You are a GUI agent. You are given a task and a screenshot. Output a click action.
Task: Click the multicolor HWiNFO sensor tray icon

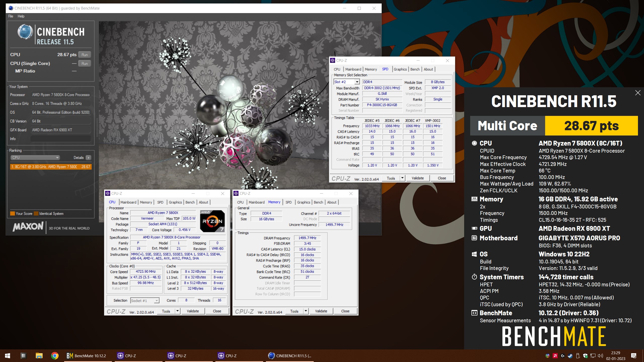[x=547, y=356]
